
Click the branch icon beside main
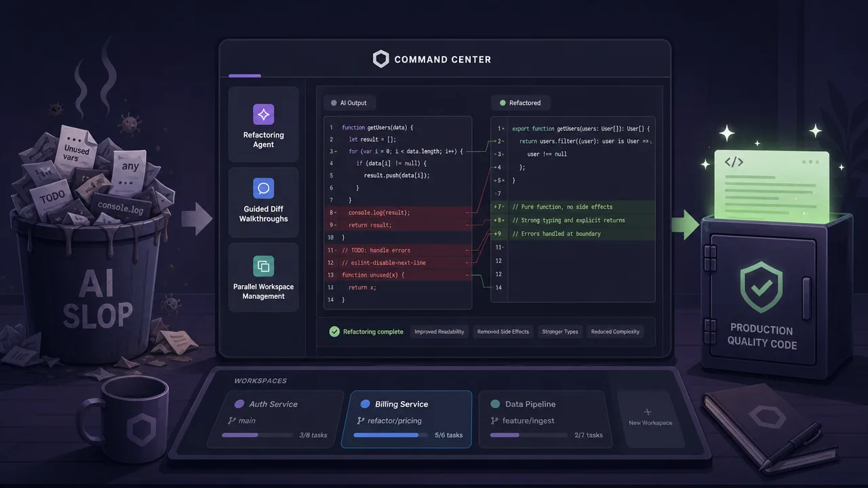click(232, 421)
